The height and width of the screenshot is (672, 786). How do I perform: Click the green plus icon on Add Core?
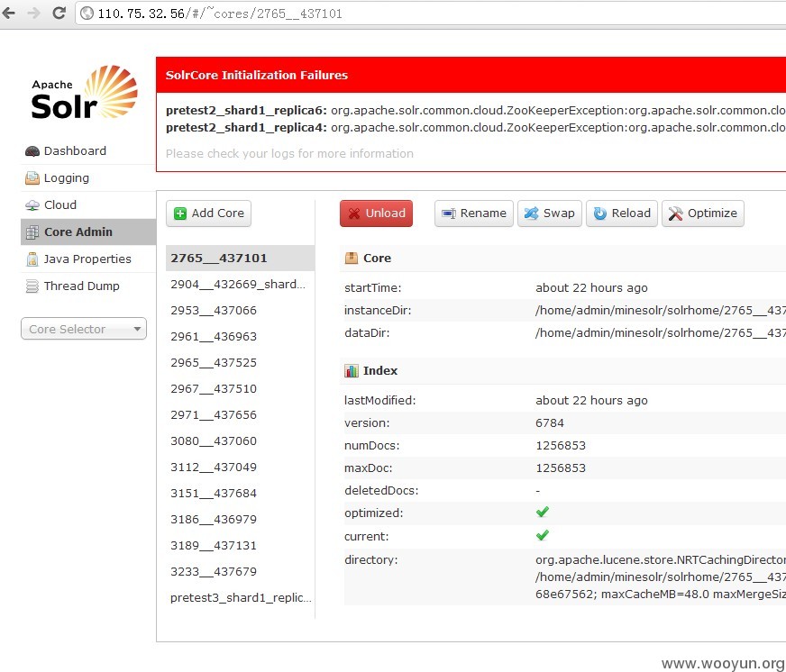[180, 213]
